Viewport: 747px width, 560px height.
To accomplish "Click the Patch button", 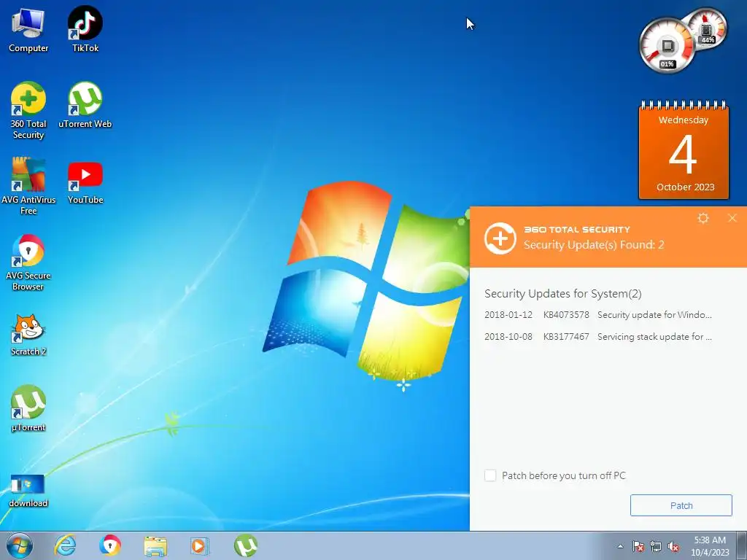I will [x=681, y=505].
